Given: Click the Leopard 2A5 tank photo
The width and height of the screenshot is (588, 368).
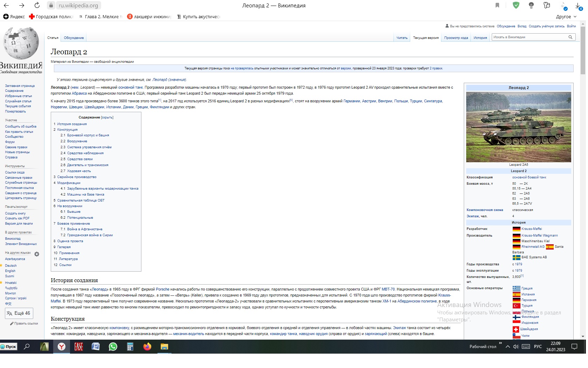Looking at the screenshot, I should [x=518, y=127].
